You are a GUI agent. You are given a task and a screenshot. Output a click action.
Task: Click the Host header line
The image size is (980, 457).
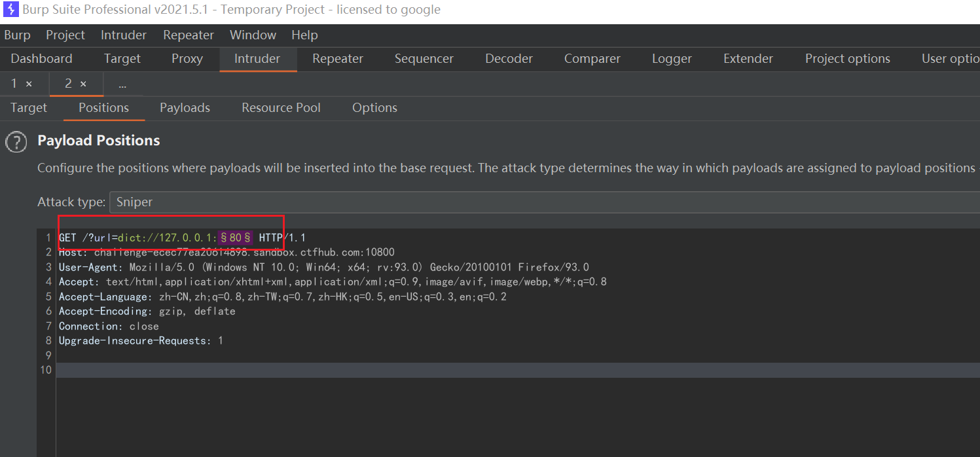pos(227,252)
